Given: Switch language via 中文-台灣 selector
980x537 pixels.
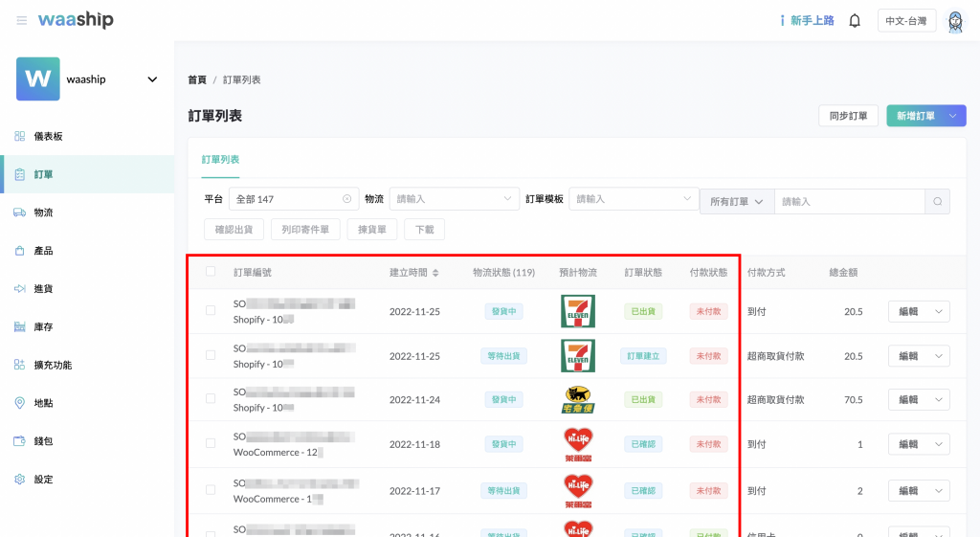Looking at the screenshot, I should coord(905,20).
